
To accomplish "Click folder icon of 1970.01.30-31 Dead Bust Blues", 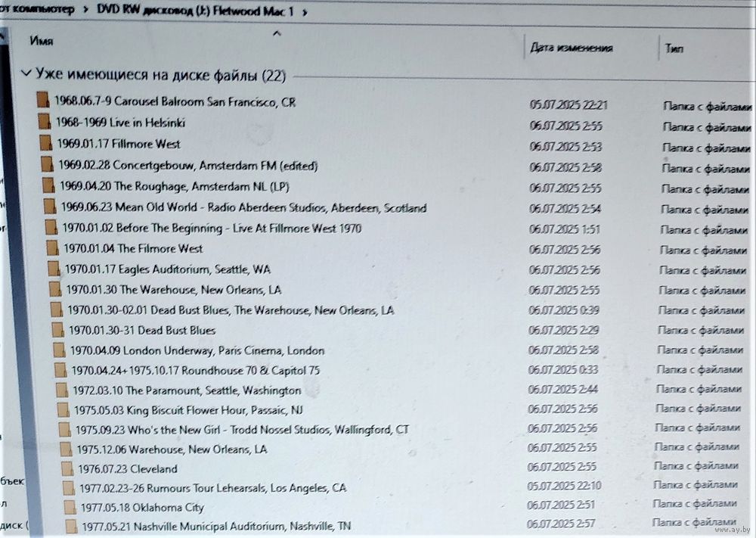I will (x=57, y=330).
